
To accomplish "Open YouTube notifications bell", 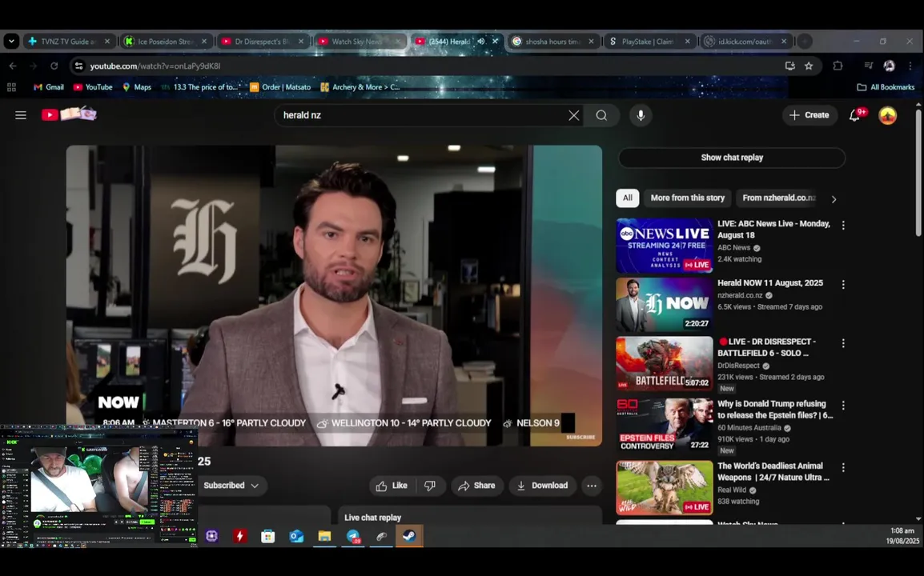I will pos(855,115).
